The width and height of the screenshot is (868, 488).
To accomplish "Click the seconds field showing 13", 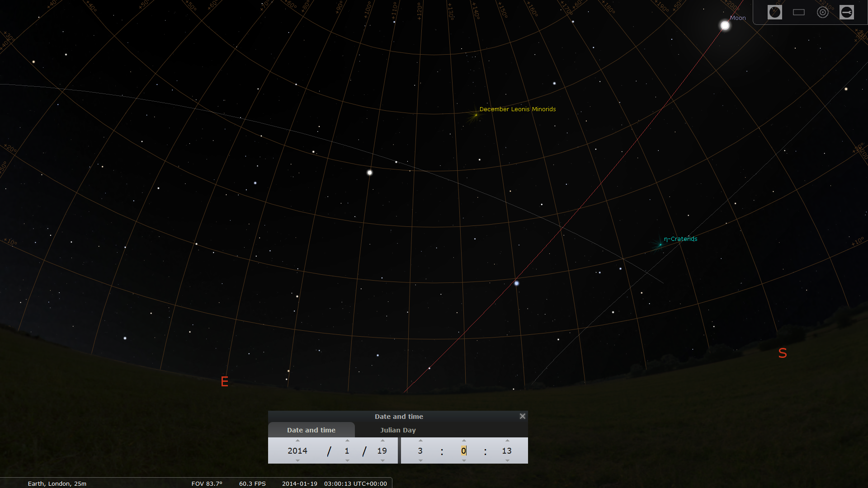I will tap(507, 450).
